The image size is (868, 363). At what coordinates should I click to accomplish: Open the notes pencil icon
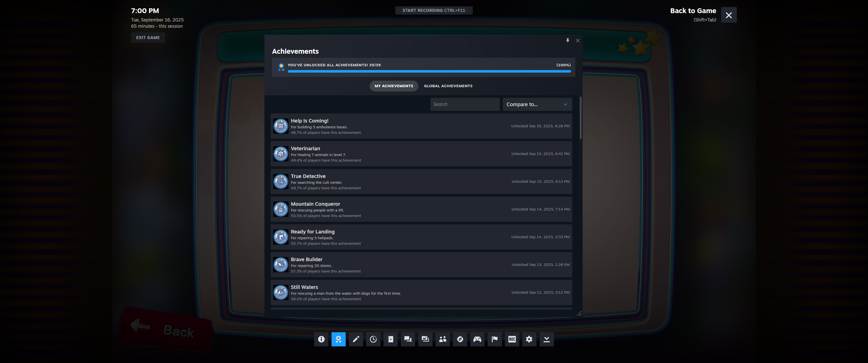click(x=356, y=339)
